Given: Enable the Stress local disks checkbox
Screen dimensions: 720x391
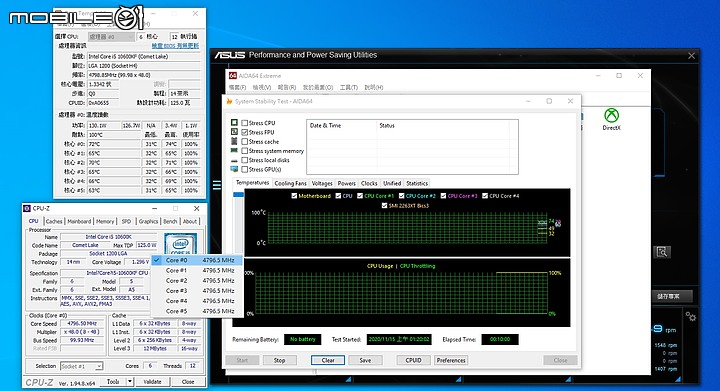Looking at the screenshot, I should 245,160.
